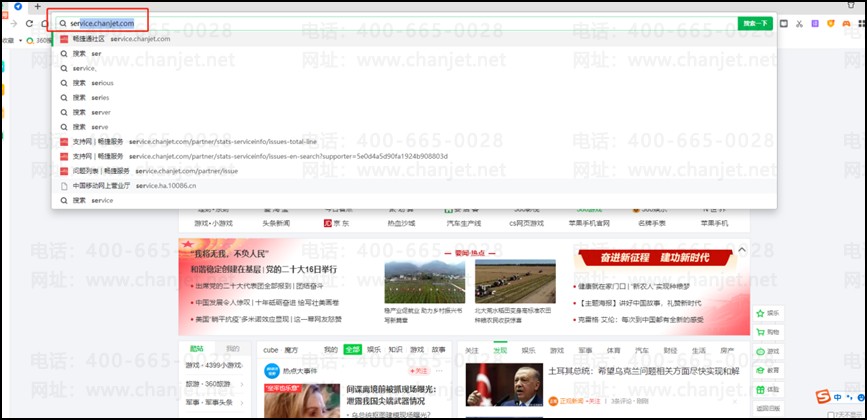Click the video box icon beside the search button
The width and height of the screenshot is (867, 420).
(784, 24)
